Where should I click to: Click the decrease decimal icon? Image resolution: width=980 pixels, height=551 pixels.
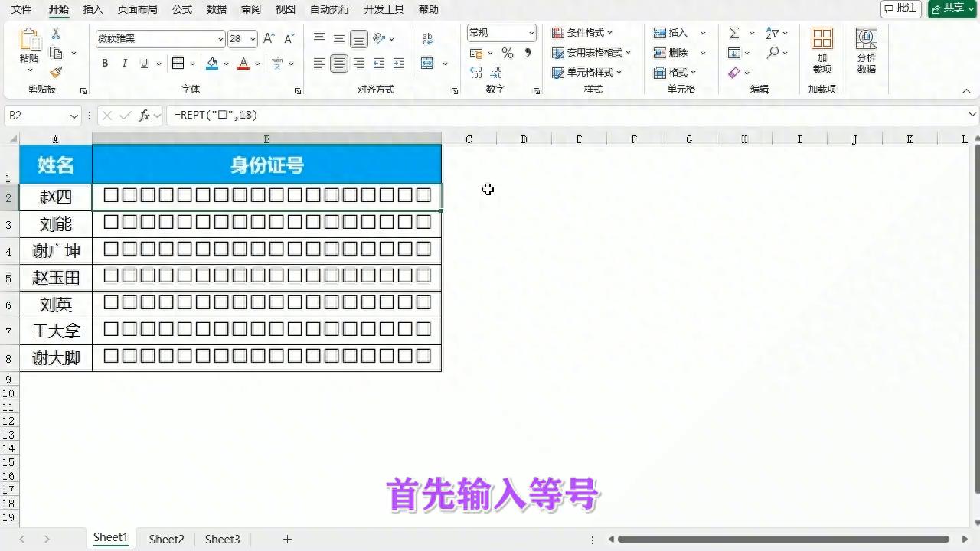tap(496, 73)
